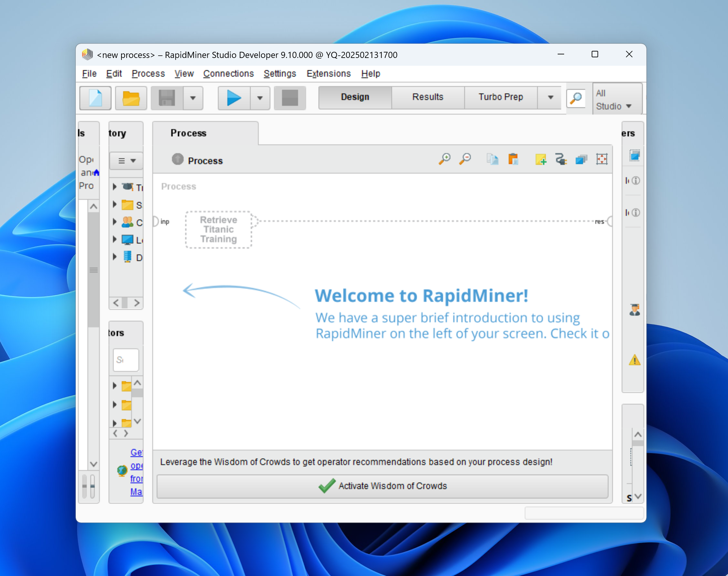Select the Process panel tab
The image size is (728, 576).
pos(205,133)
